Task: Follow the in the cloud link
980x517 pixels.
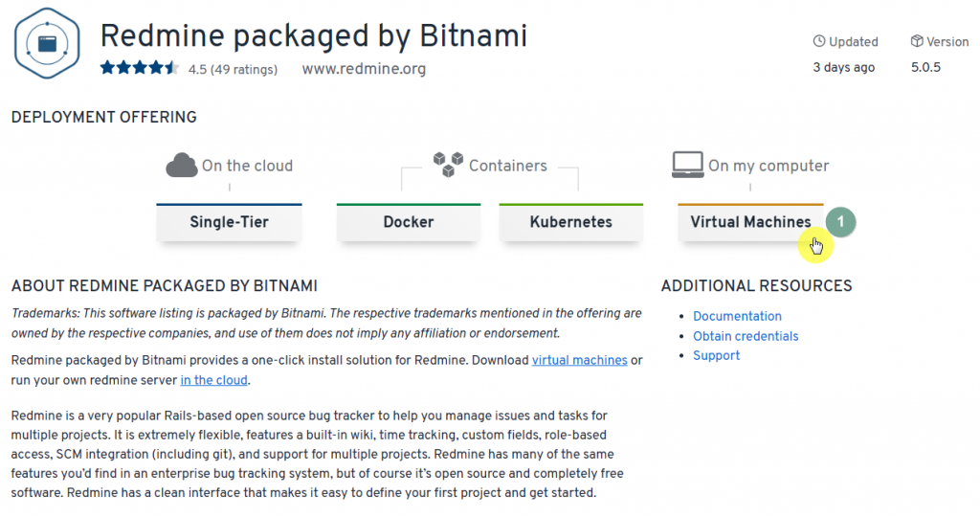Action: (x=213, y=380)
